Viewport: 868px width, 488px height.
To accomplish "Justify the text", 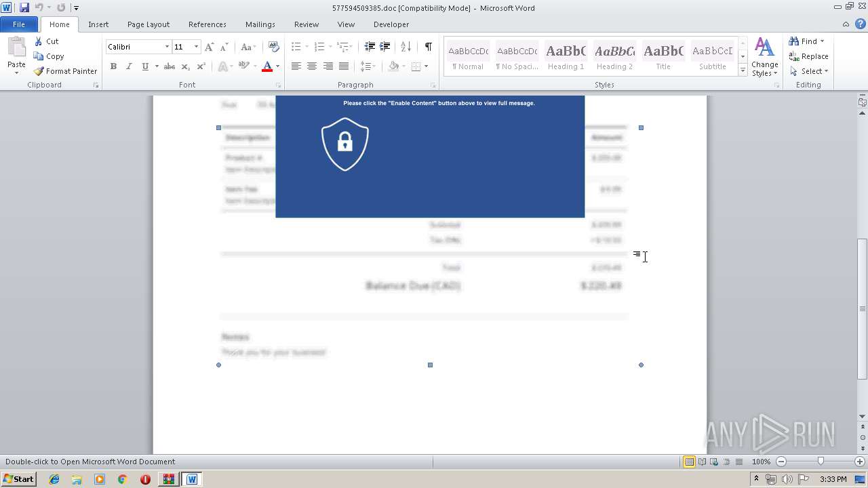I will pyautogui.click(x=344, y=66).
